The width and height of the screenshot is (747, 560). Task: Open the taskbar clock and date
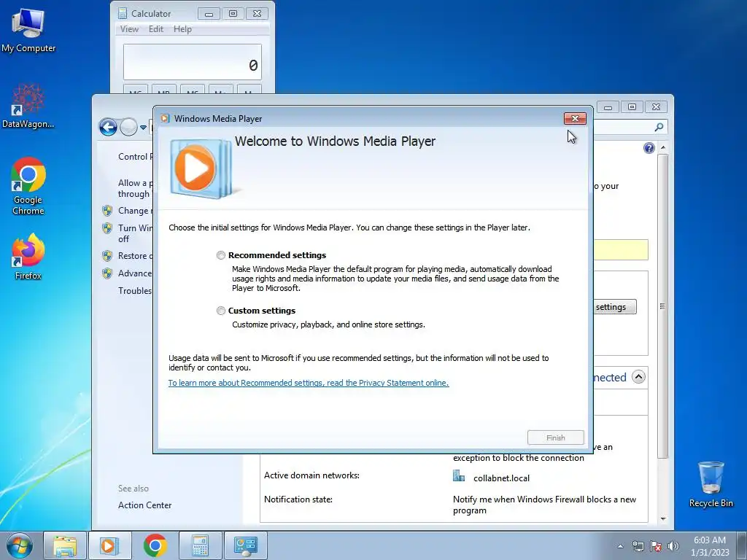(710, 546)
